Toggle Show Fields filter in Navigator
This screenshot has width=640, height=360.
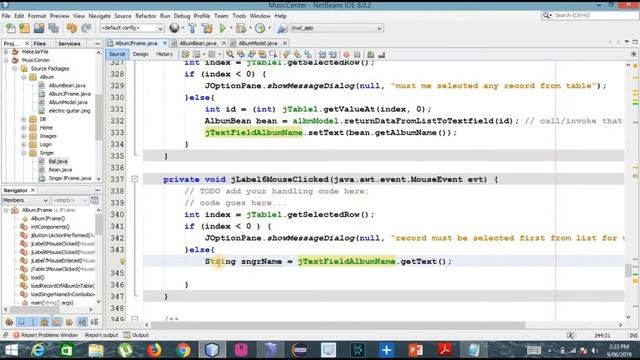tap(21, 322)
